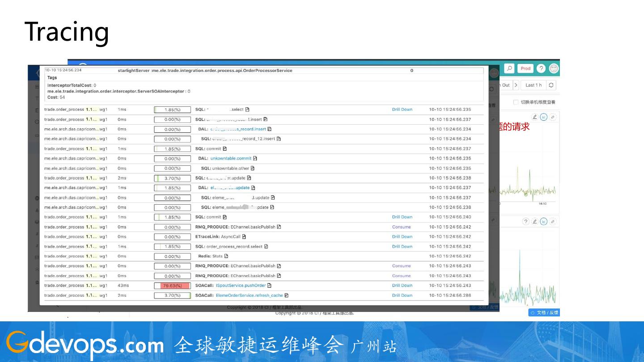
Task: Select the Cost: 54 tag value
Action: tap(56, 97)
